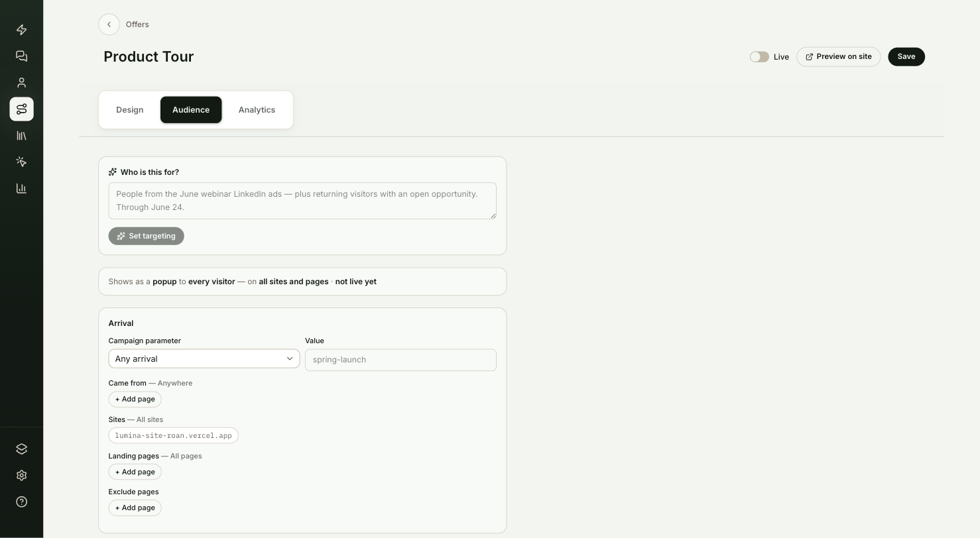Select the highlighted offers flow icon in sidebar
The image size is (980, 538).
pos(21,109)
